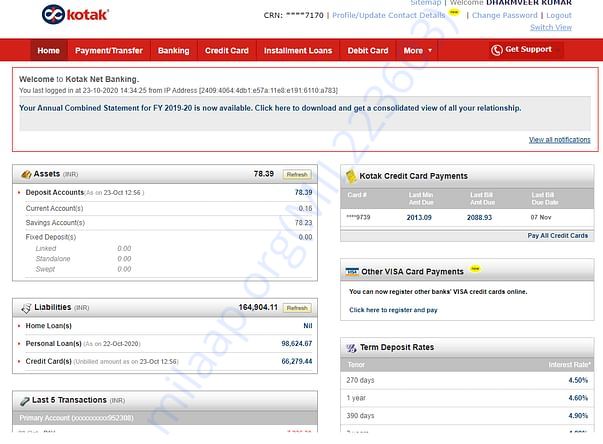Click the Kotak Credit Card Payments icon
603x444 pixels.
[x=351, y=176]
